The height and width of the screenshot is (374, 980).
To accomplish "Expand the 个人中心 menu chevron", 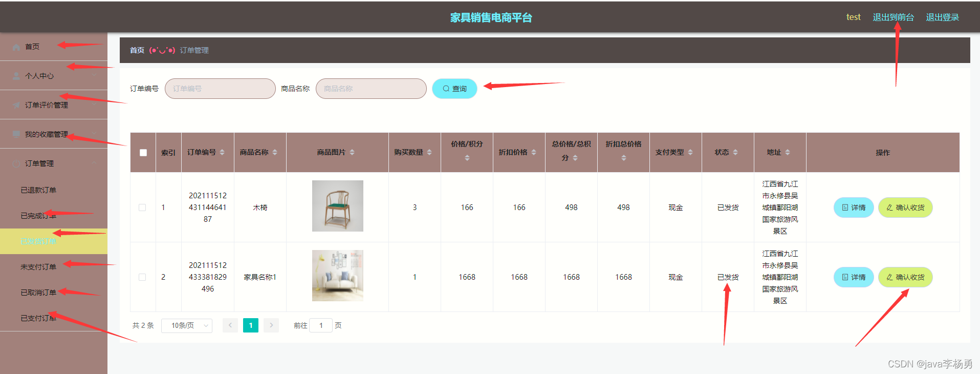I will pyautogui.click(x=94, y=75).
